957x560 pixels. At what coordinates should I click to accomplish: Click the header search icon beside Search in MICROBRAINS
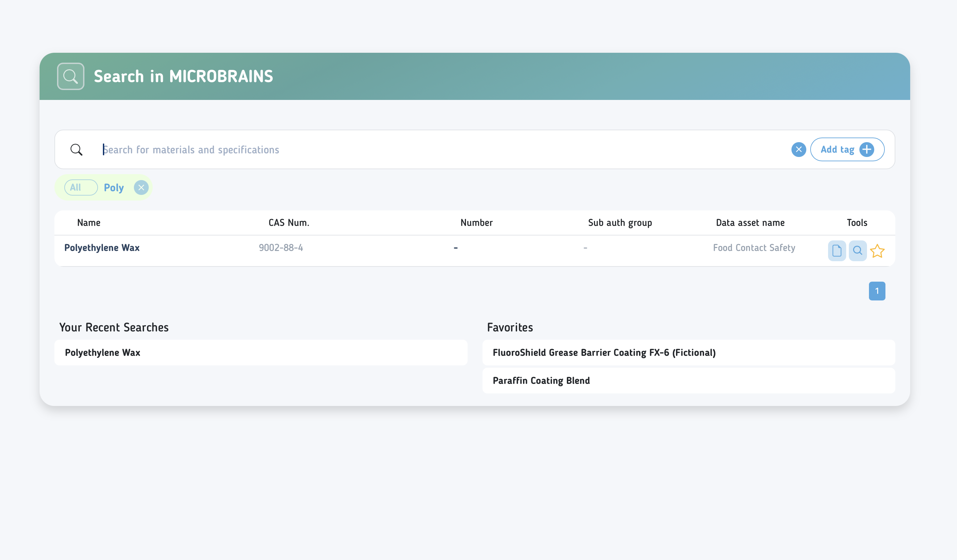(71, 77)
